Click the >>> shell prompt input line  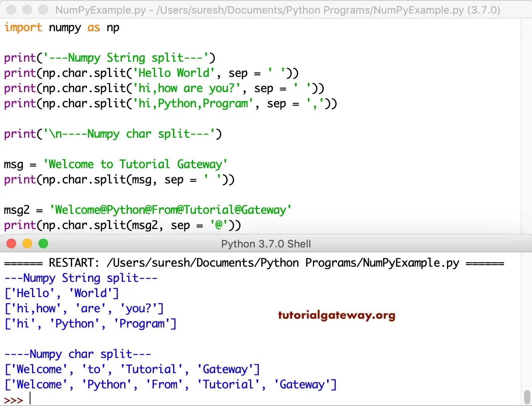[x=18, y=400]
